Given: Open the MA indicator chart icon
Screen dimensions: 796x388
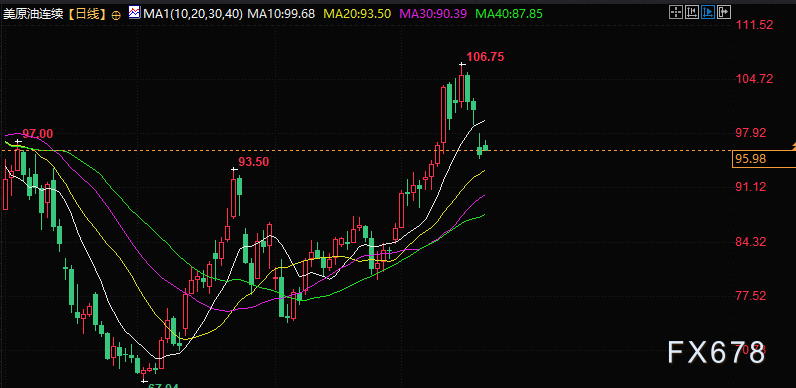Looking at the screenshot, I should coord(135,12).
